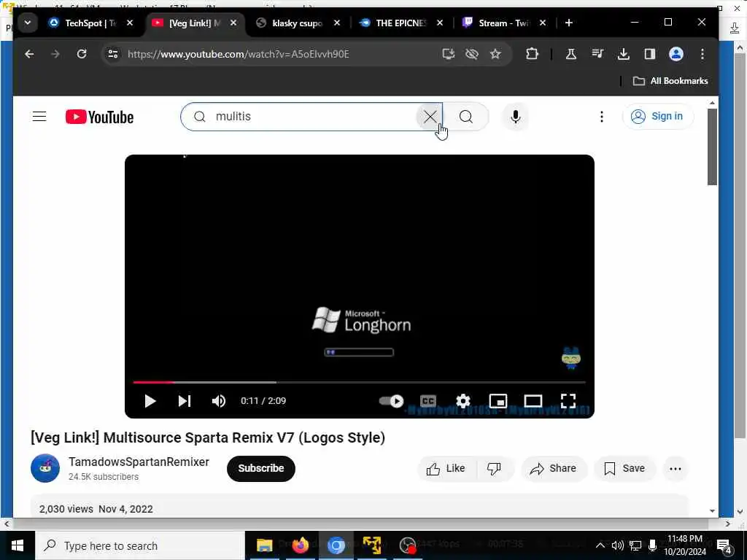This screenshot has height=560, width=747.
Task: Click the Sign in button
Action: (x=658, y=117)
